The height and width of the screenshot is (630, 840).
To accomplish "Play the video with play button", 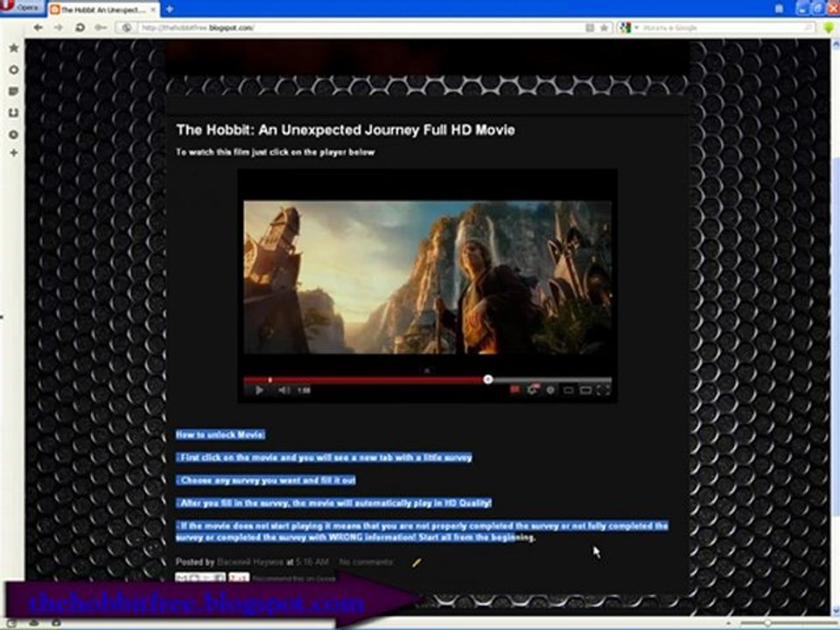I will (x=259, y=390).
